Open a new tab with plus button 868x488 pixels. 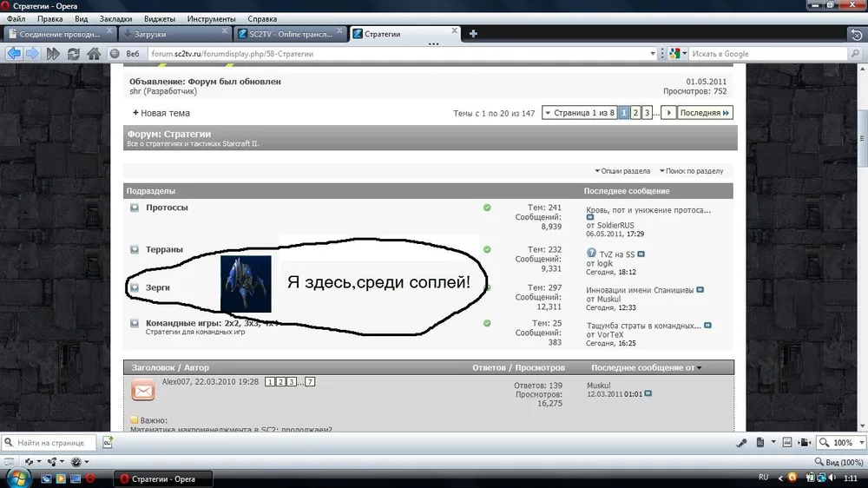pyautogui.click(x=473, y=34)
